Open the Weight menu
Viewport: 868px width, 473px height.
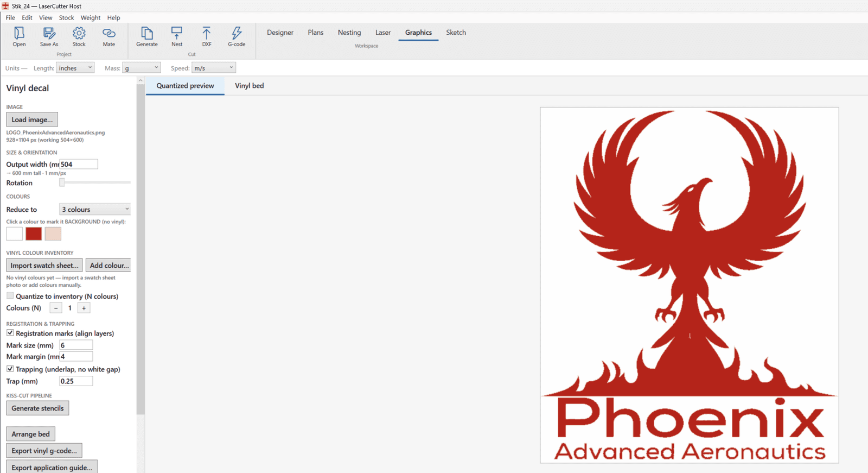pyautogui.click(x=91, y=17)
